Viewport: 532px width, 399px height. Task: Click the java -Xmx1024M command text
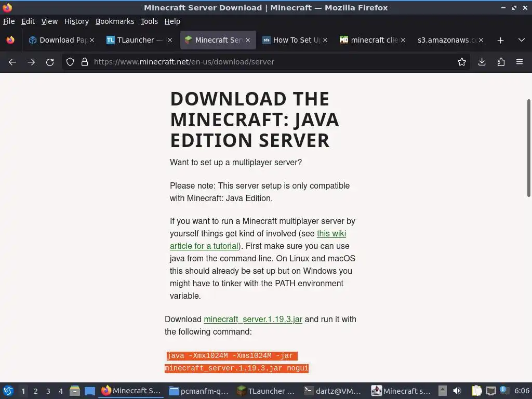pos(236,362)
